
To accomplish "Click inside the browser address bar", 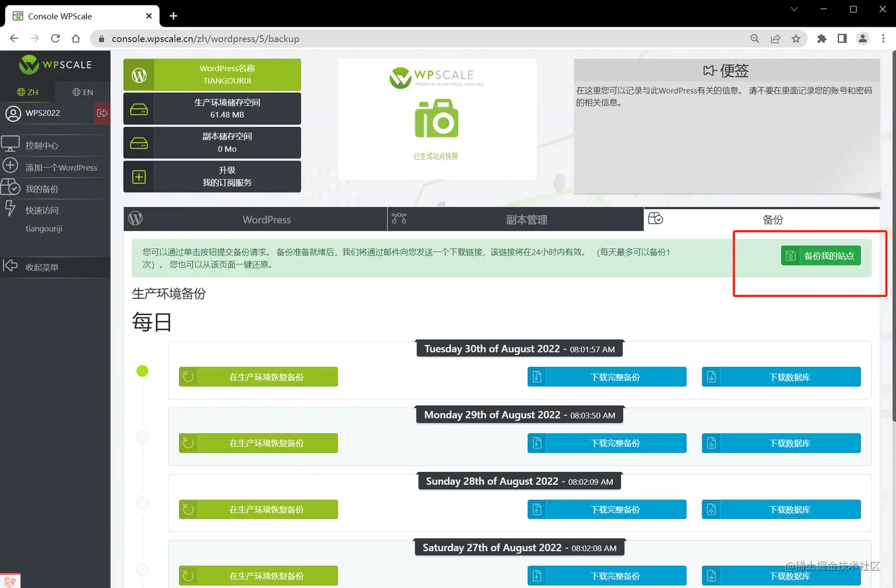I will pyautogui.click(x=237, y=38).
